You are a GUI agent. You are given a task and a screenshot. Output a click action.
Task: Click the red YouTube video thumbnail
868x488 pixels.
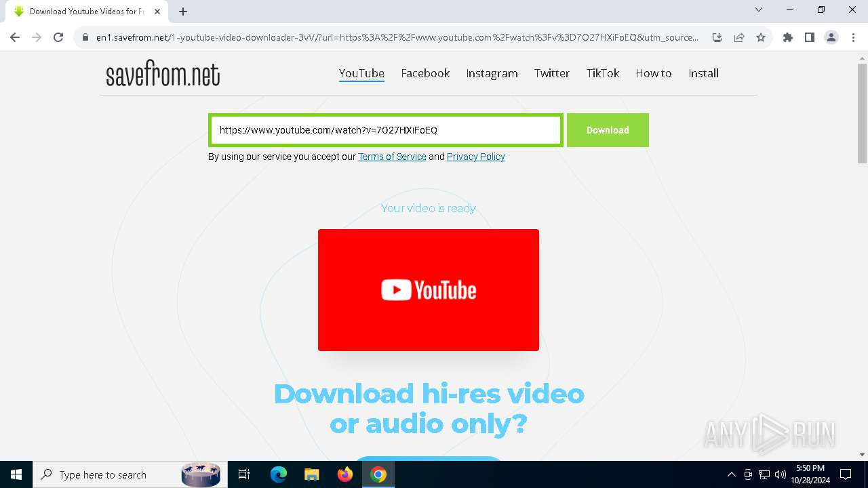click(429, 290)
